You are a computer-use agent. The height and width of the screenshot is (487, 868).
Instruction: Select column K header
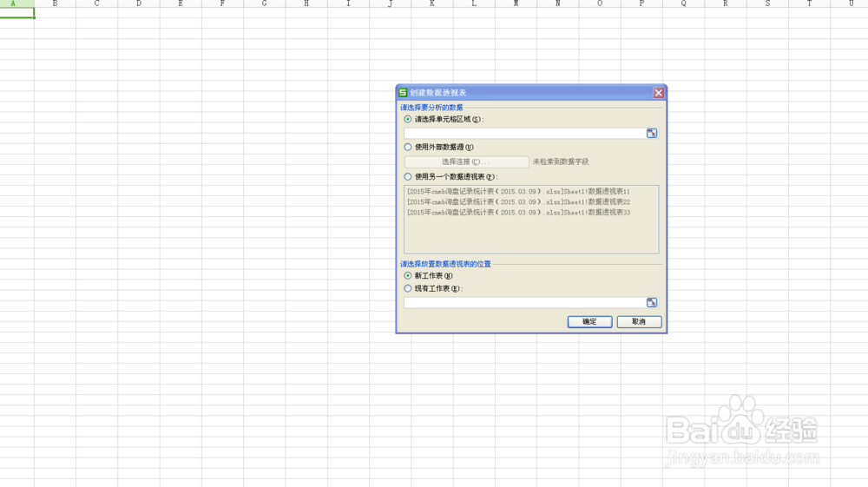point(431,3)
